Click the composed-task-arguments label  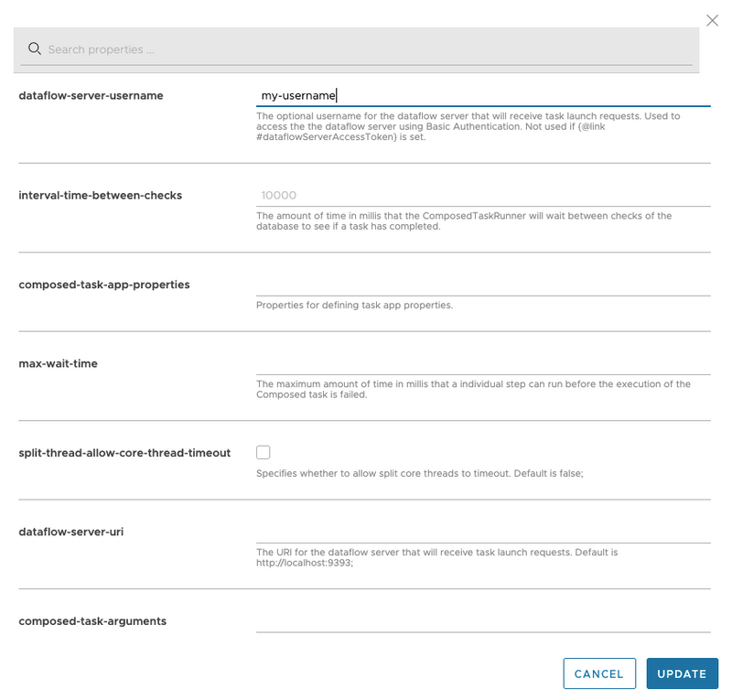pos(92,620)
